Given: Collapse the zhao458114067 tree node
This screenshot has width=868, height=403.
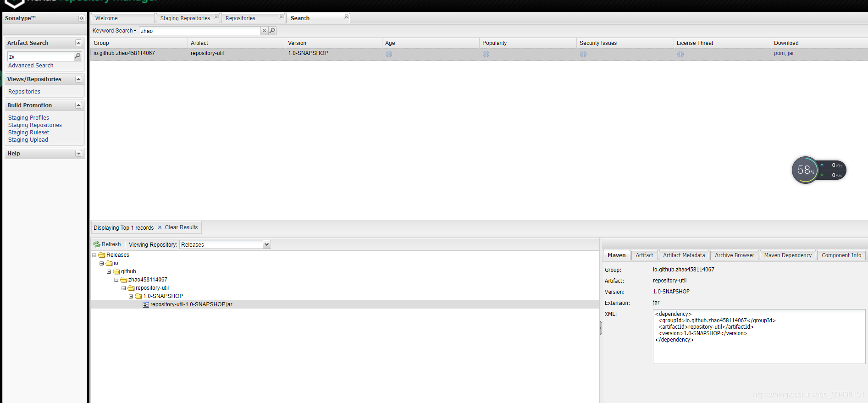Looking at the screenshot, I should [116, 280].
